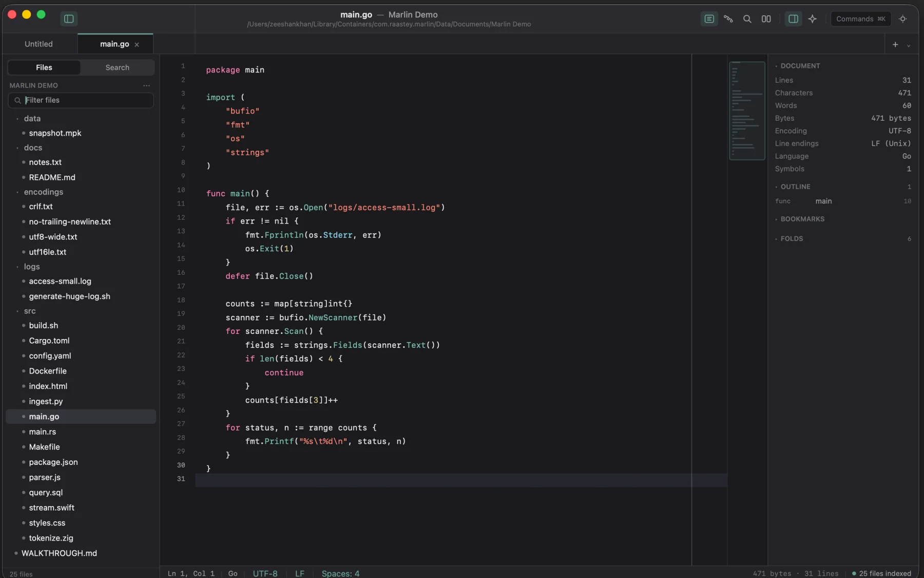Click the split editor columns icon

[766, 19]
